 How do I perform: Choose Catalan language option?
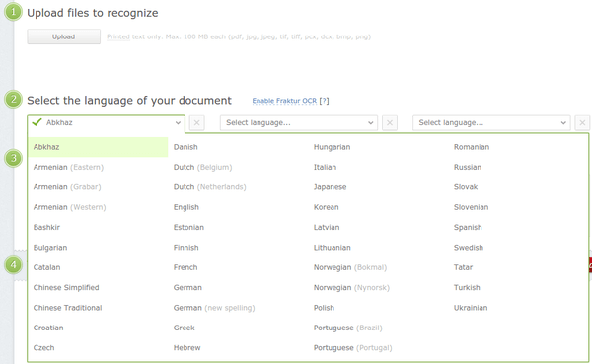coord(46,267)
